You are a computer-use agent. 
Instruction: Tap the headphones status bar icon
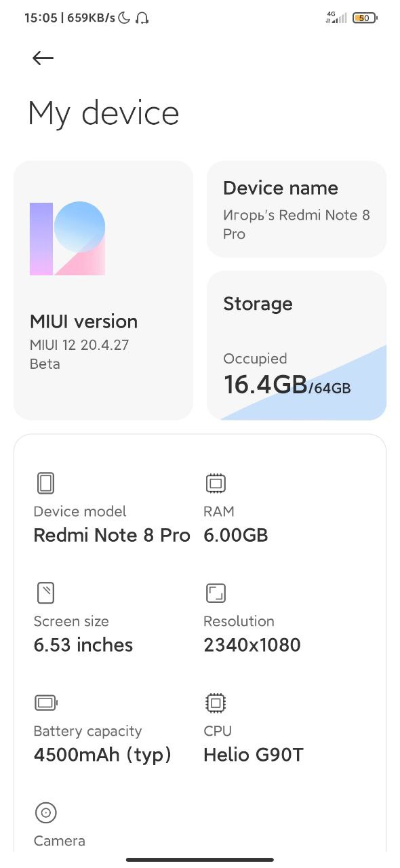tap(142, 18)
